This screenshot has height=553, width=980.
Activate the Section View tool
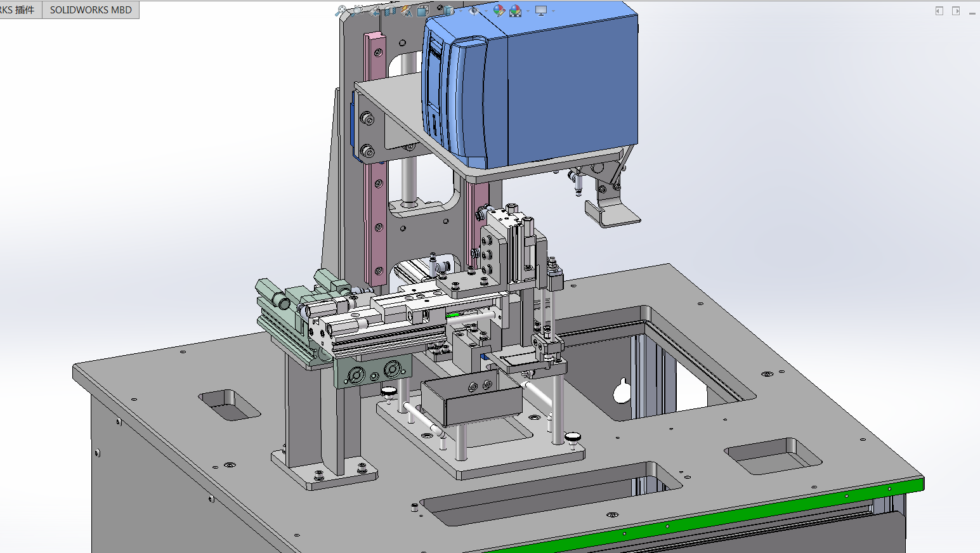click(x=390, y=11)
